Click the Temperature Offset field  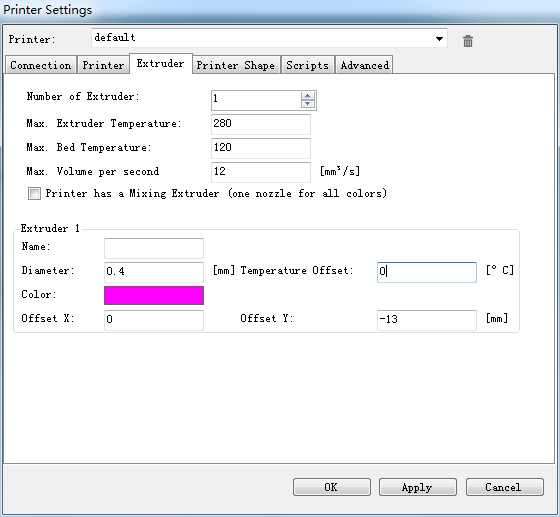pyautogui.click(x=427, y=272)
